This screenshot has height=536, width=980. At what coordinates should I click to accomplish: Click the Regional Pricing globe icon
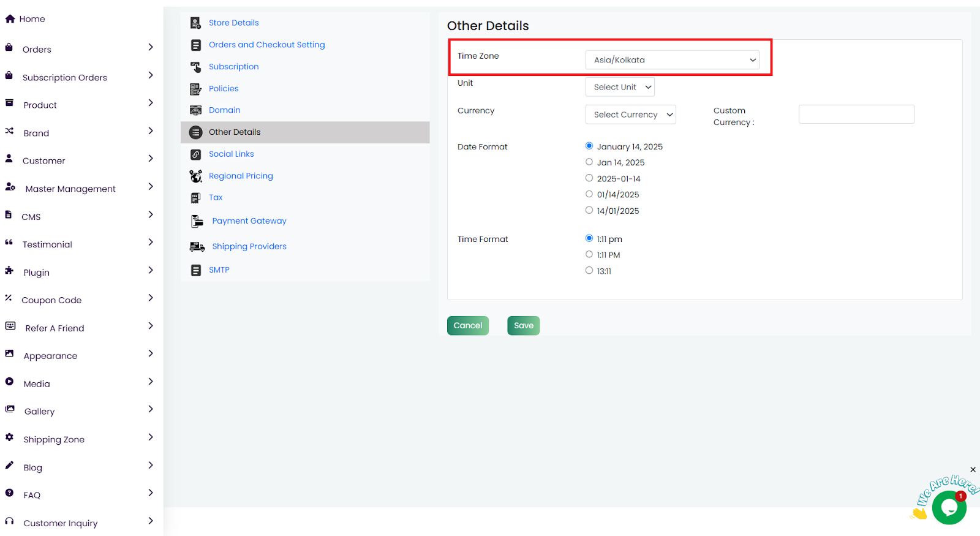point(196,176)
